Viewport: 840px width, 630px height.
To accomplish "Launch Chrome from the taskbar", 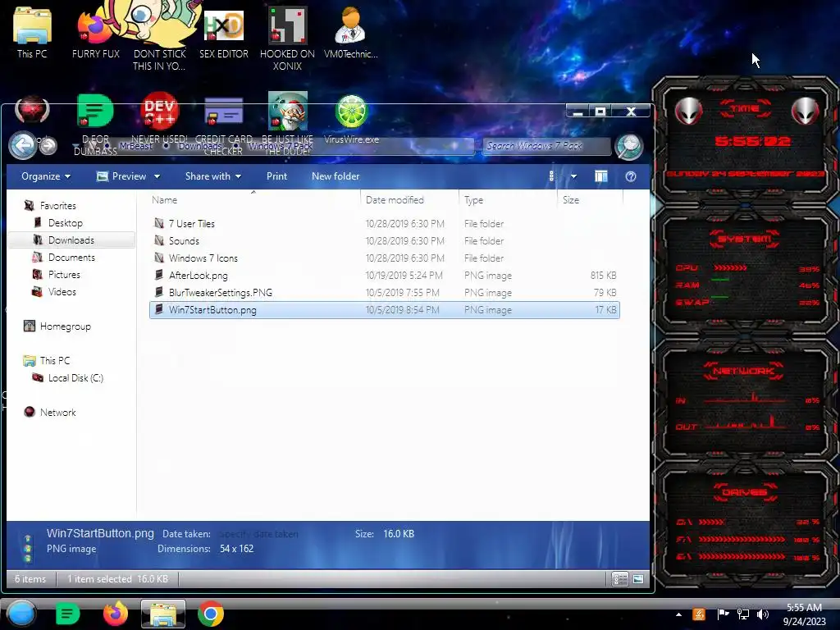I will pos(211,614).
